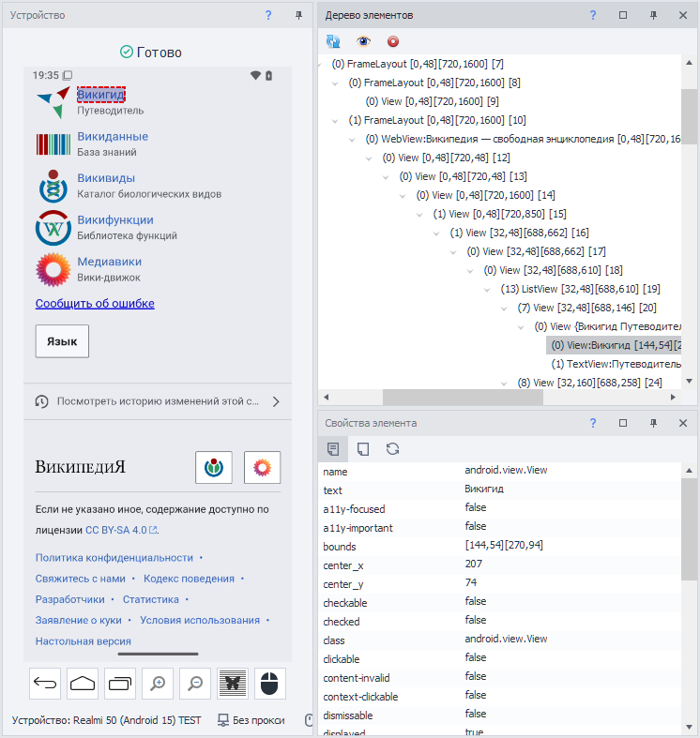Click the Wikimedia logo button in footer
Image resolution: width=700 pixels, height=738 pixels.
click(x=214, y=467)
